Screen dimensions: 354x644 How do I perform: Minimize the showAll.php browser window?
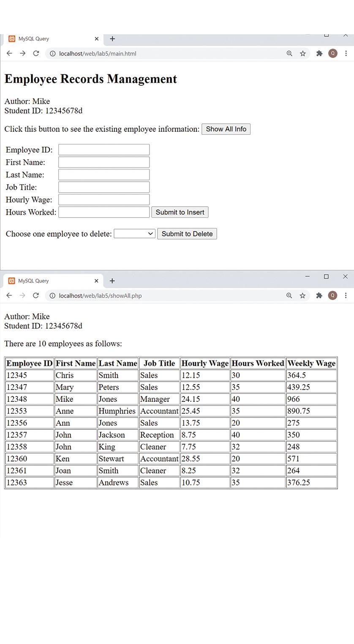pyautogui.click(x=308, y=276)
